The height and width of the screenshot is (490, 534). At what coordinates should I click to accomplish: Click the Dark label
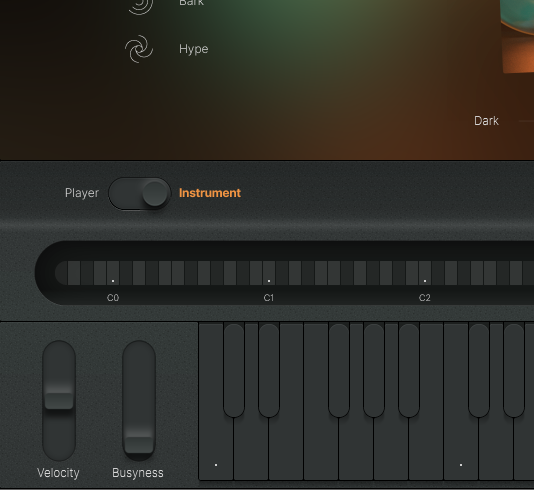coord(486,121)
